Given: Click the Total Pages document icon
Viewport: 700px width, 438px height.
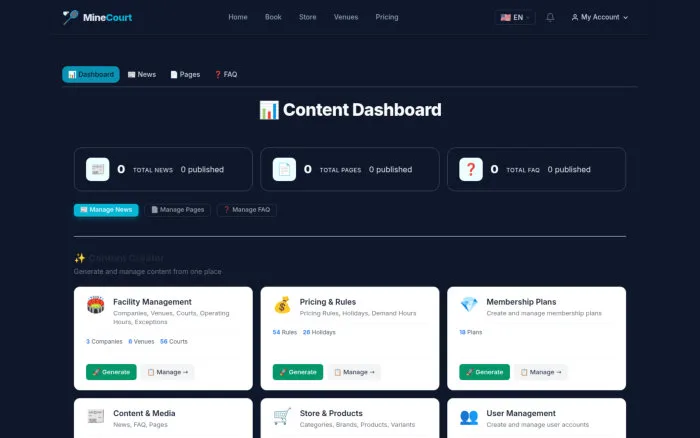Looking at the screenshot, I should [284, 169].
